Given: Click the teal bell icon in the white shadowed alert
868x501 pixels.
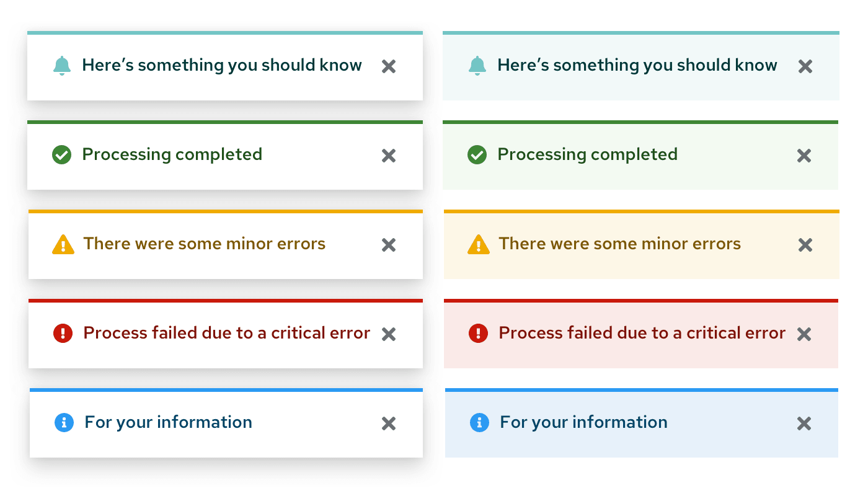Looking at the screenshot, I should (61, 66).
